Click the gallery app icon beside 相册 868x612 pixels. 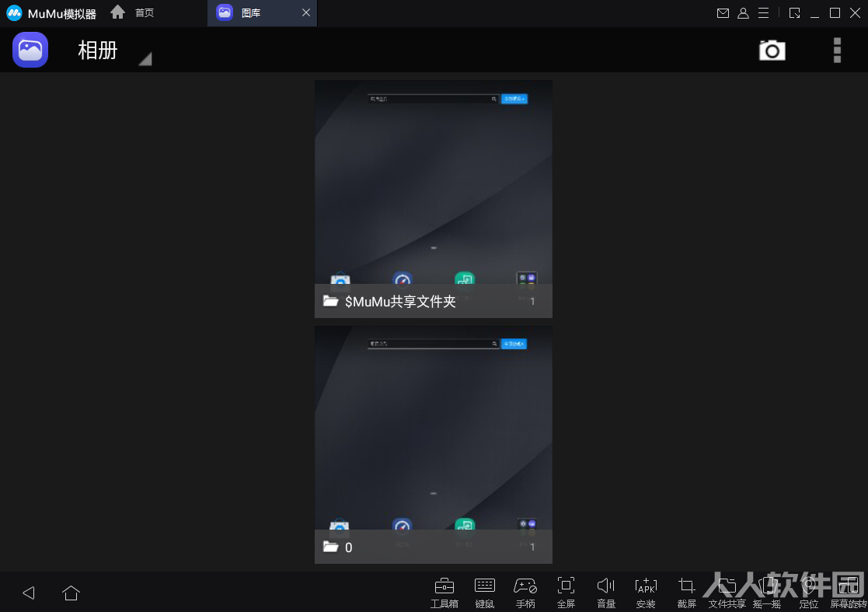(30, 50)
